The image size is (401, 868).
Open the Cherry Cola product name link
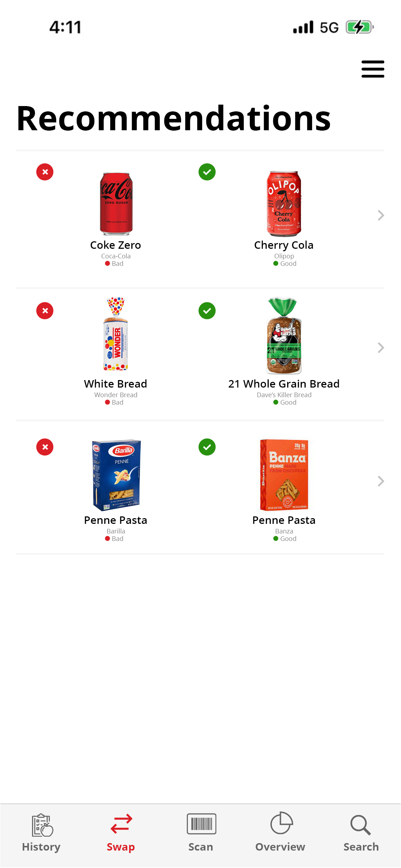(x=284, y=245)
